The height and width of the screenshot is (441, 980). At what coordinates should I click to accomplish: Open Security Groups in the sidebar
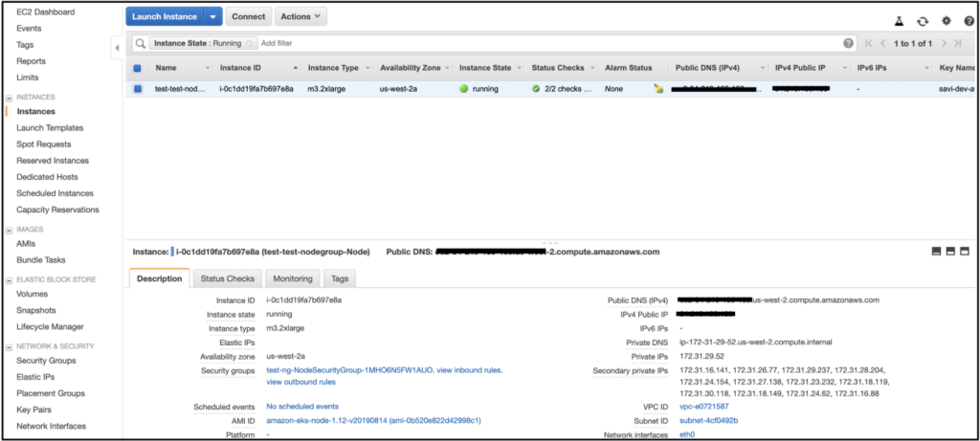click(46, 361)
